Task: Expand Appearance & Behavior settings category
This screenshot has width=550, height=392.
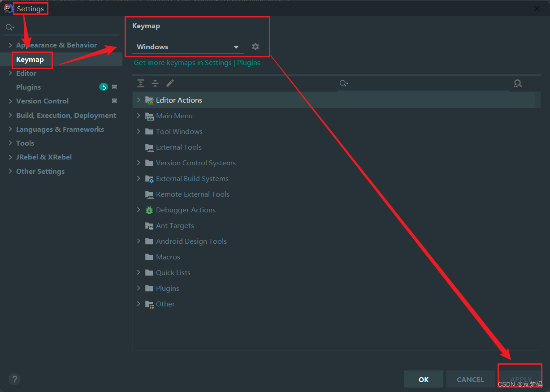Action: (x=10, y=45)
